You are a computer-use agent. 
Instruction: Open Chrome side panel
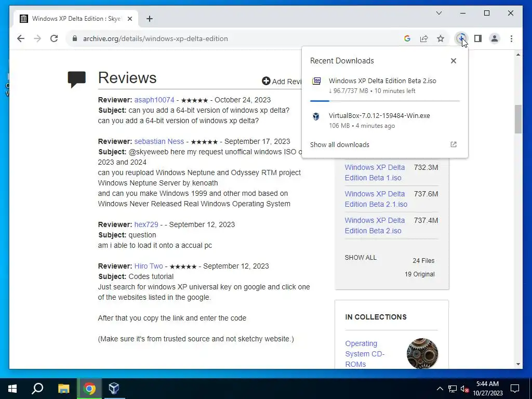(478, 38)
